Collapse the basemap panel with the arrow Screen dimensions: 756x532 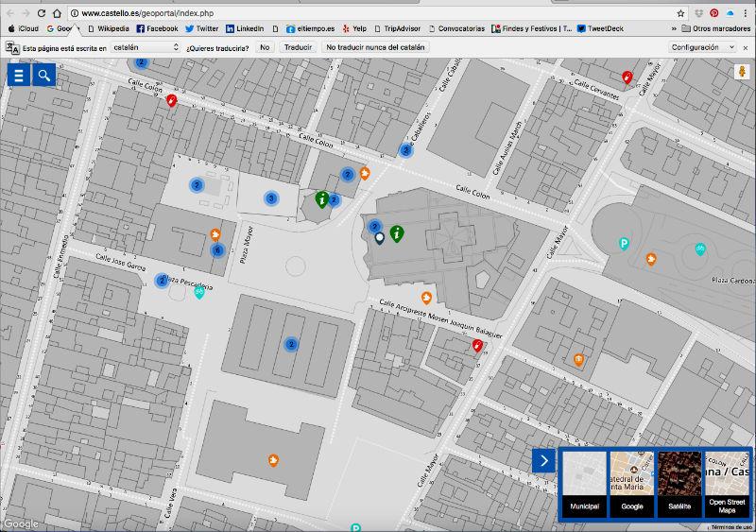(543, 460)
